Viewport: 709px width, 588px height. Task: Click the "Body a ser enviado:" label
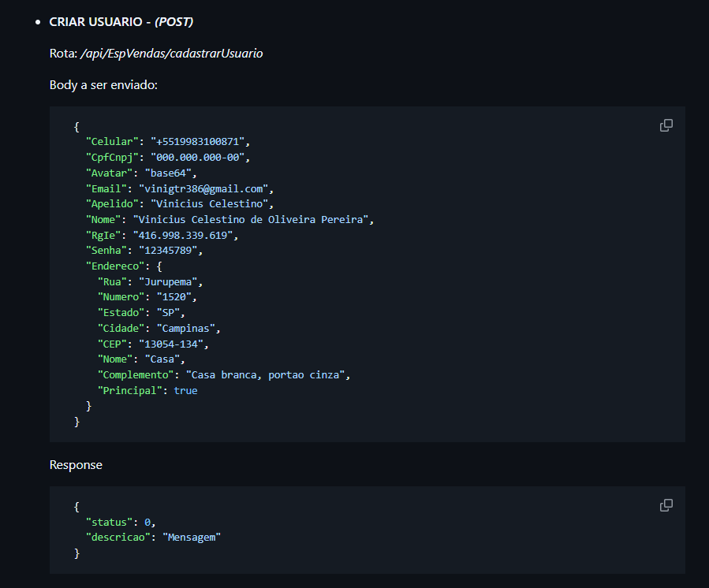[103, 85]
